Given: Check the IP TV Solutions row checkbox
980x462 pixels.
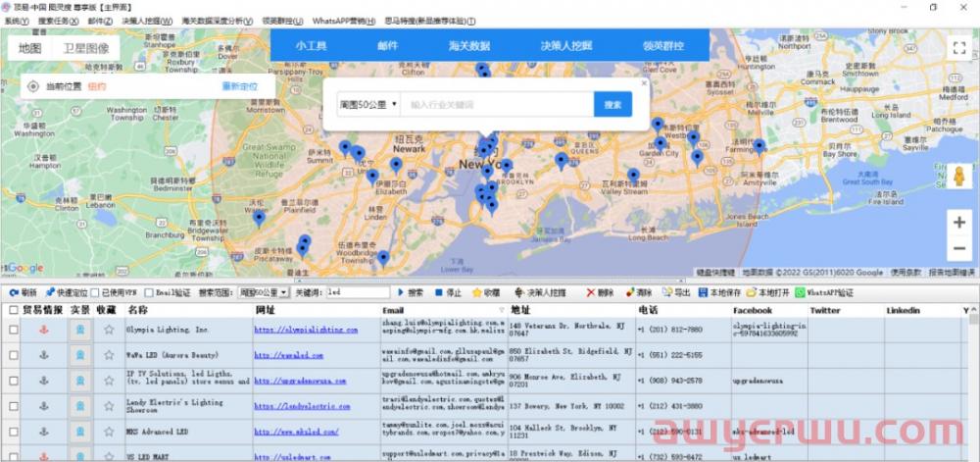Looking at the screenshot, I should click(14, 381).
